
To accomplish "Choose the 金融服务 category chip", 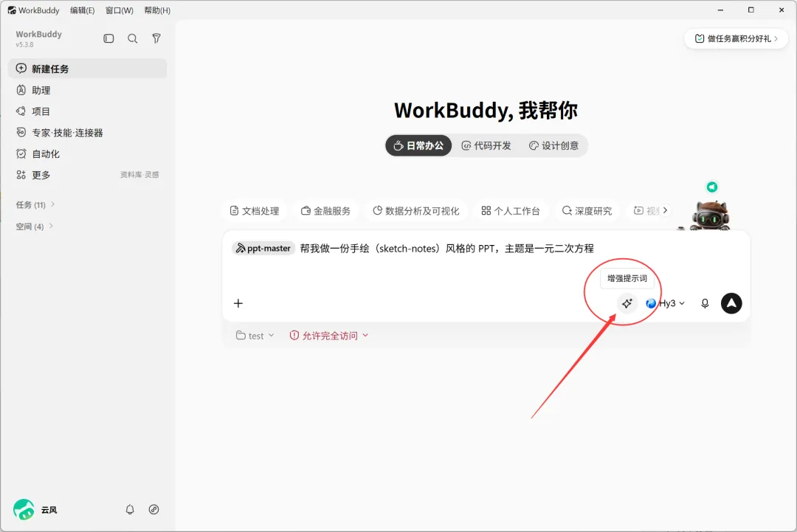I will tap(326, 211).
